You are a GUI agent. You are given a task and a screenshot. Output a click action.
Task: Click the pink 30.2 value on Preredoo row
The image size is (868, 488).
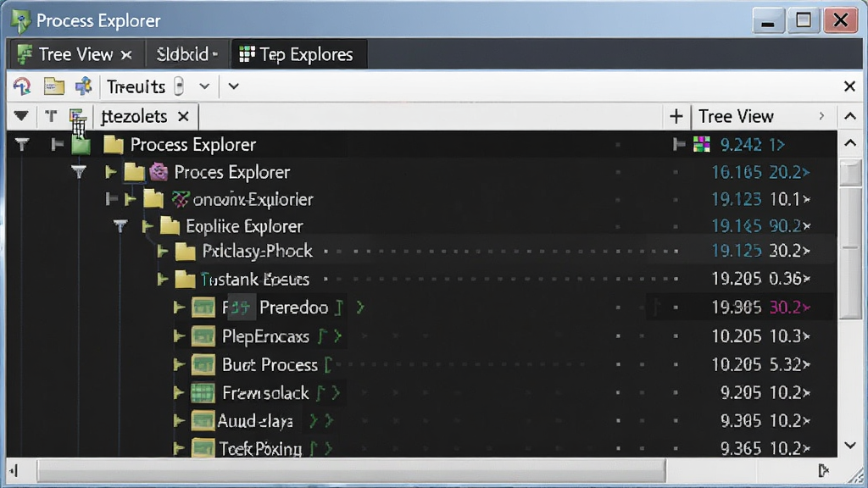coord(790,307)
